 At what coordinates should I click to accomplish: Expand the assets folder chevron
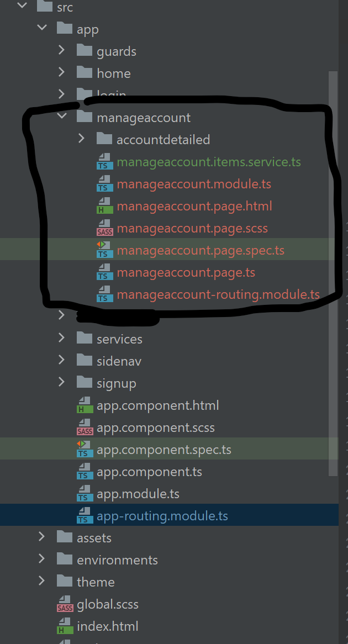coord(41,537)
